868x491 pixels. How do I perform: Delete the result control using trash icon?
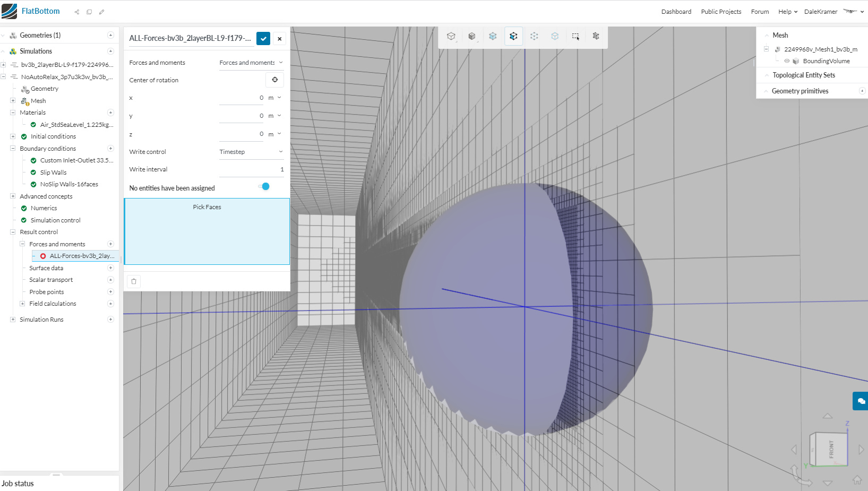pyautogui.click(x=134, y=281)
